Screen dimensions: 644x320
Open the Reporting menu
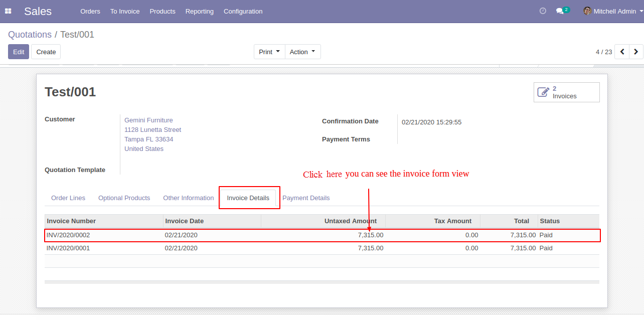[199, 11]
